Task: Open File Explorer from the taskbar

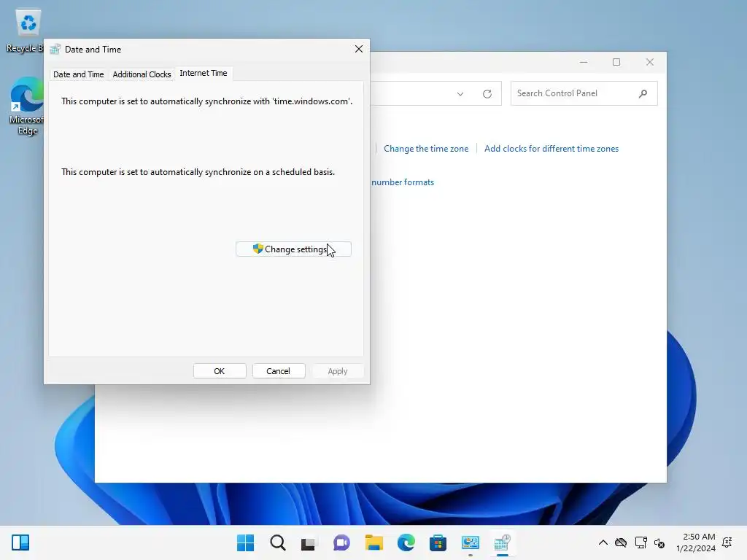Action: 374,542
